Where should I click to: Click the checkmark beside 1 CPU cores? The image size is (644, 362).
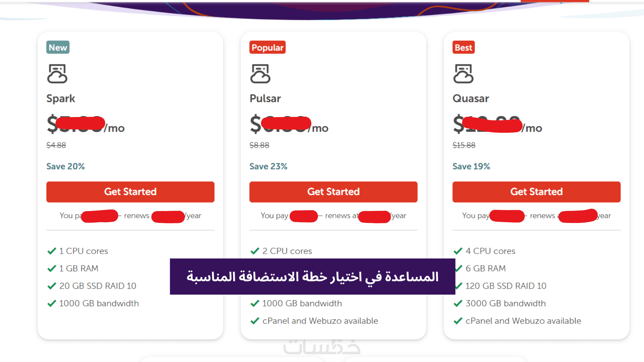(x=52, y=251)
